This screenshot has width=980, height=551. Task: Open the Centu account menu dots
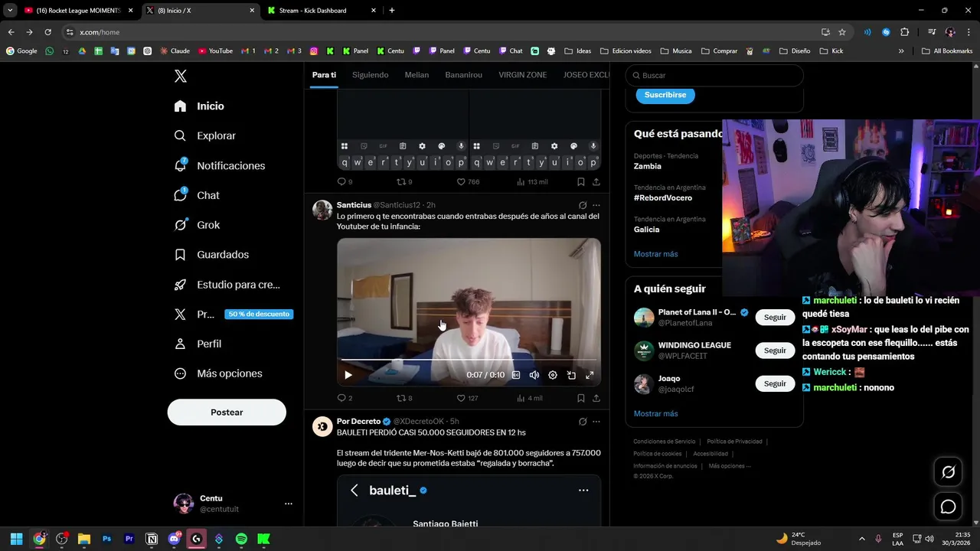(x=289, y=504)
